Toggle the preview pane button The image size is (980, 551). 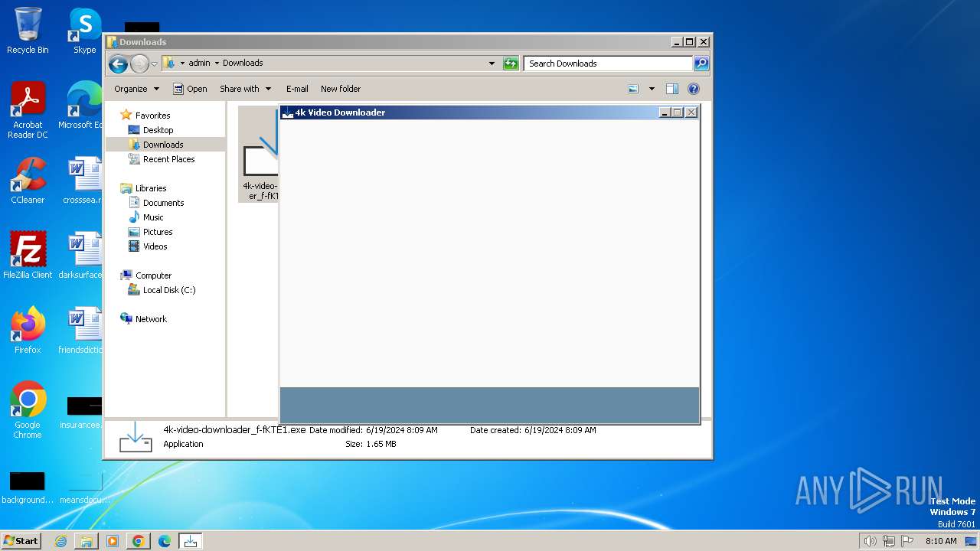tap(671, 89)
